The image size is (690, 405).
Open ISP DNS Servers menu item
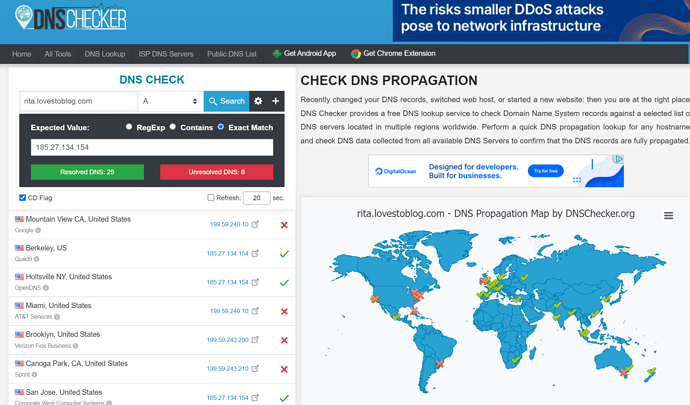click(166, 54)
